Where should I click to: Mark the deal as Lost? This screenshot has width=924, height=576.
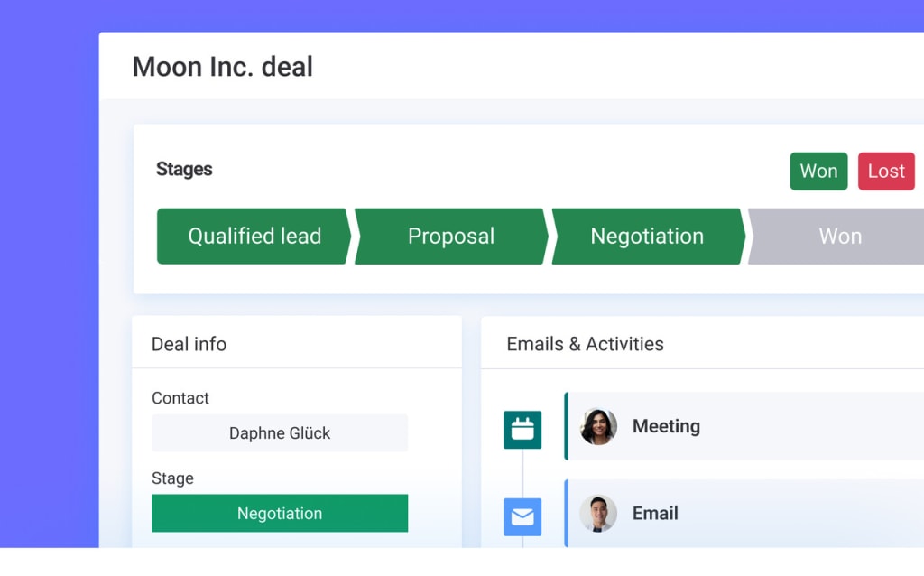point(885,171)
